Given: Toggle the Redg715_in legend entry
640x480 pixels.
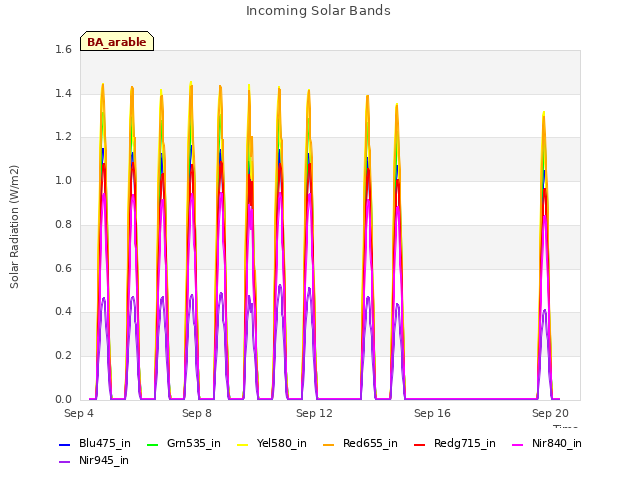Looking at the screenshot, I should (455, 443).
